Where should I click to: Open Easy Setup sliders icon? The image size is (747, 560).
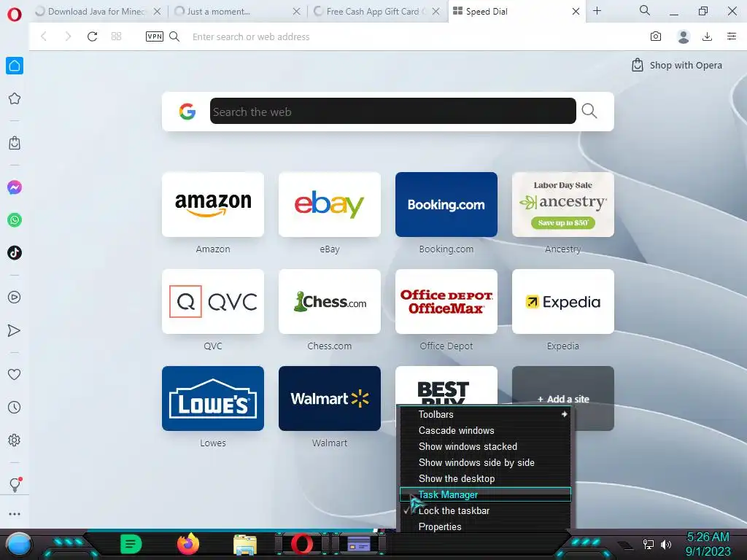[732, 36]
